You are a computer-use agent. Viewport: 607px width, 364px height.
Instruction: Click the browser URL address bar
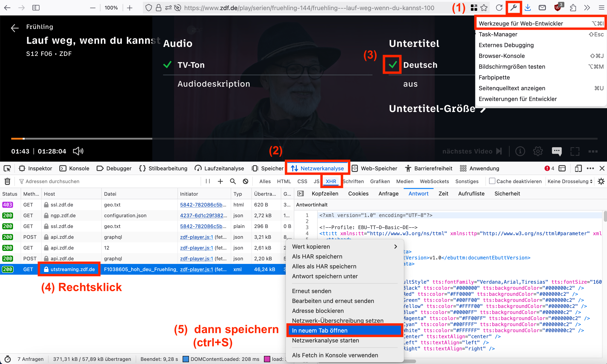[309, 8]
